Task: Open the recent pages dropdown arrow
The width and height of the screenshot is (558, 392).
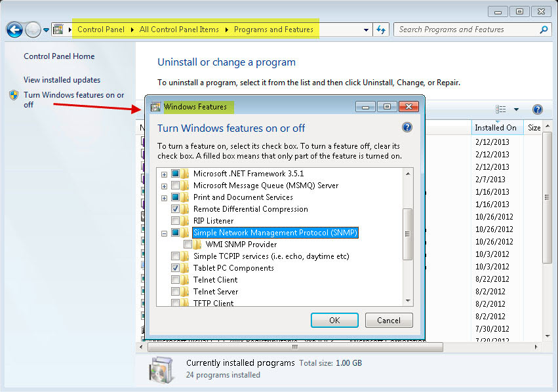Action: pyautogui.click(x=47, y=30)
